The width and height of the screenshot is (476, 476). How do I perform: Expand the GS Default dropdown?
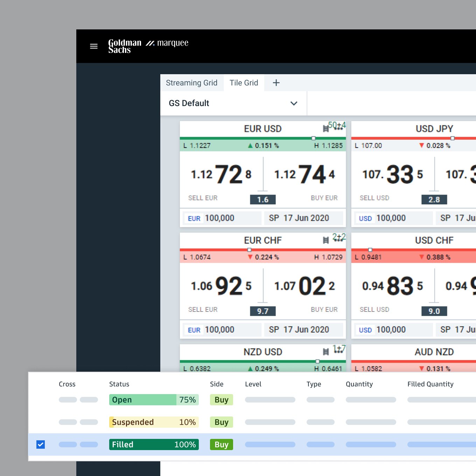point(294,103)
